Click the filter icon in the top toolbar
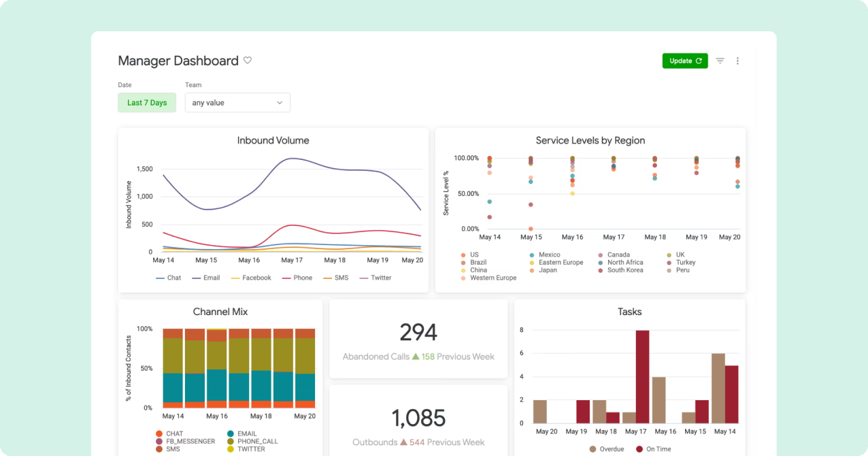The width and height of the screenshot is (868, 456). pos(720,61)
